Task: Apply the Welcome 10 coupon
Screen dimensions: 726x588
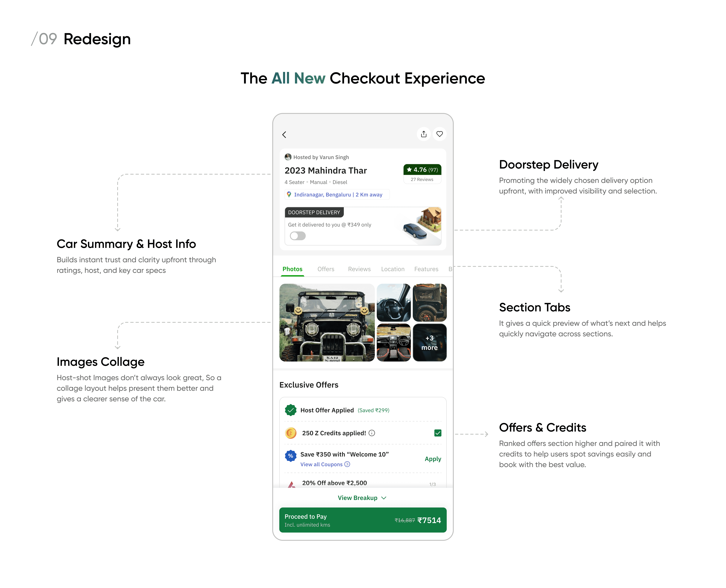Action: point(433,459)
